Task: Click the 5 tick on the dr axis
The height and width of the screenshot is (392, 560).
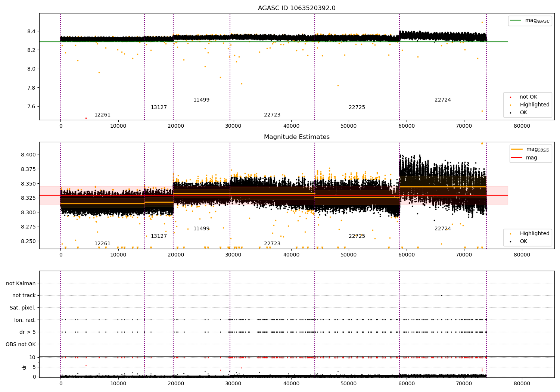Action: (34, 367)
